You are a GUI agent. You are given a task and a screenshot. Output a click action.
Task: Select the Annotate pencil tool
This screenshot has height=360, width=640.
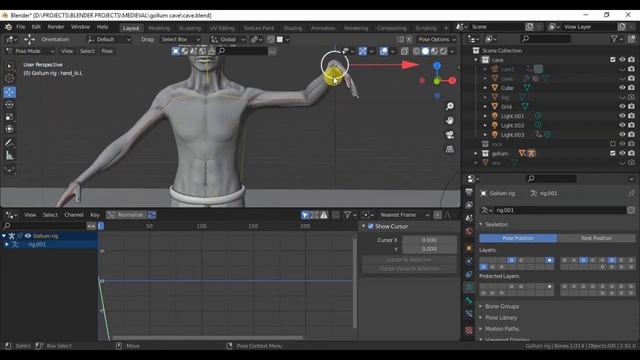coord(9,143)
